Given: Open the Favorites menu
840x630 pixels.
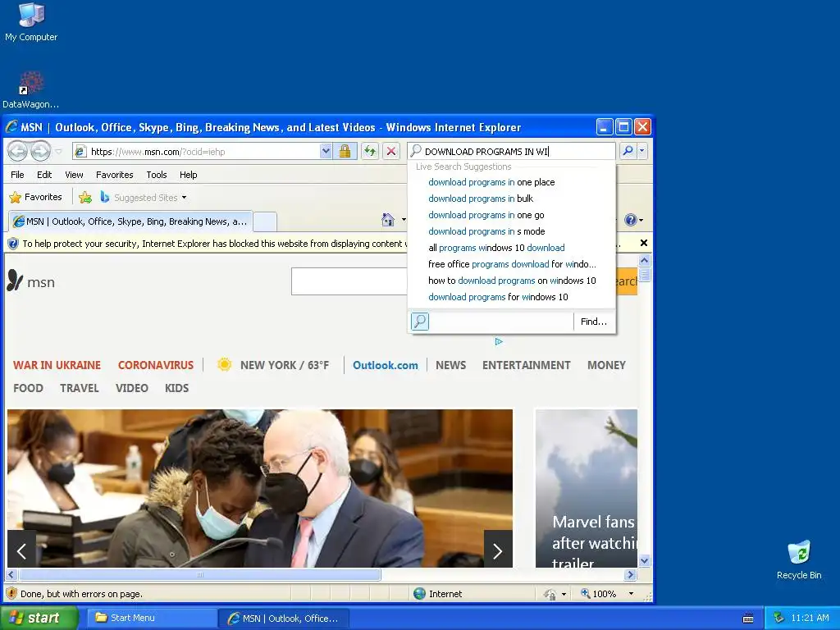Looking at the screenshot, I should [115, 175].
